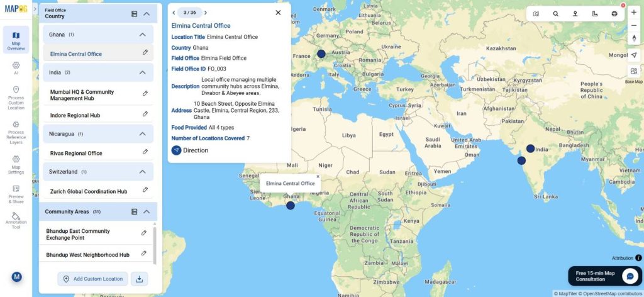Collapse the Ghana group
The image size is (644, 297).
click(143, 35)
